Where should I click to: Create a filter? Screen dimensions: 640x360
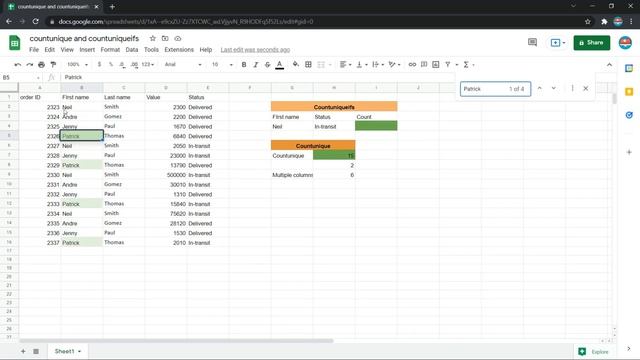coord(448,64)
